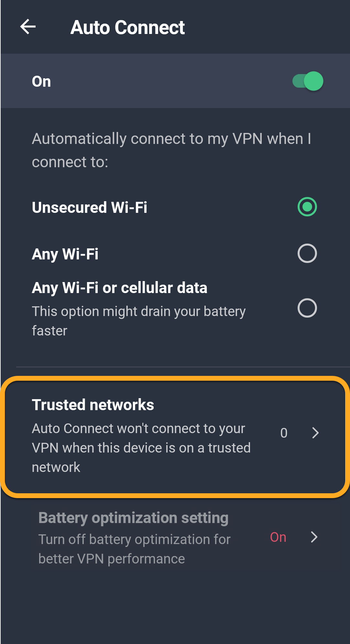Enable the Any Wi-Fi or cellular data radio button
This screenshot has width=350, height=644.
pyautogui.click(x=307, y=308)
